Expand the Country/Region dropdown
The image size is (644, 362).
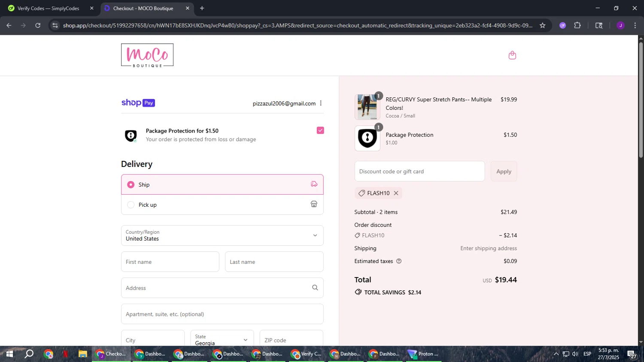[x=222, y=235]
